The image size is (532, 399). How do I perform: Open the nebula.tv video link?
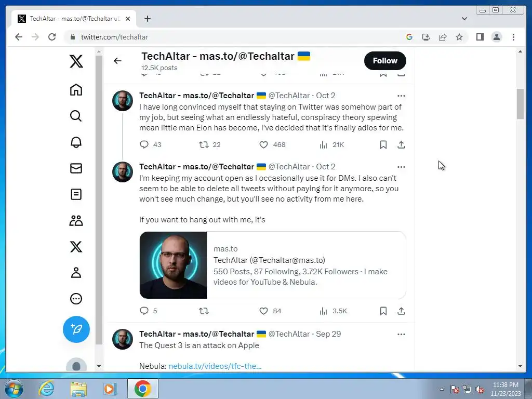click(215, 366)
